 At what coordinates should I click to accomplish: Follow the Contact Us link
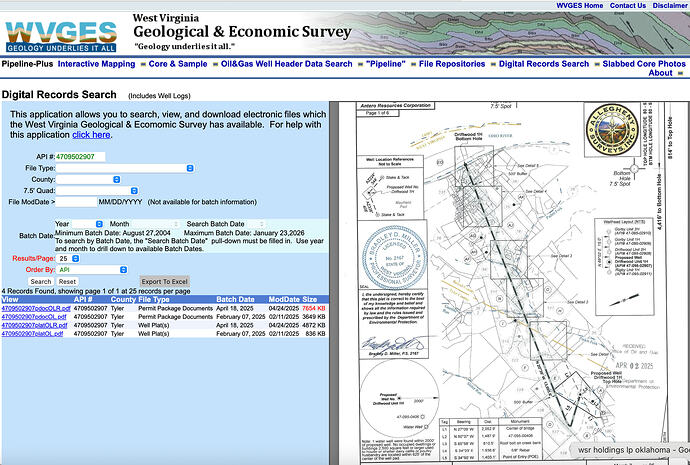[x=627, y=5]
